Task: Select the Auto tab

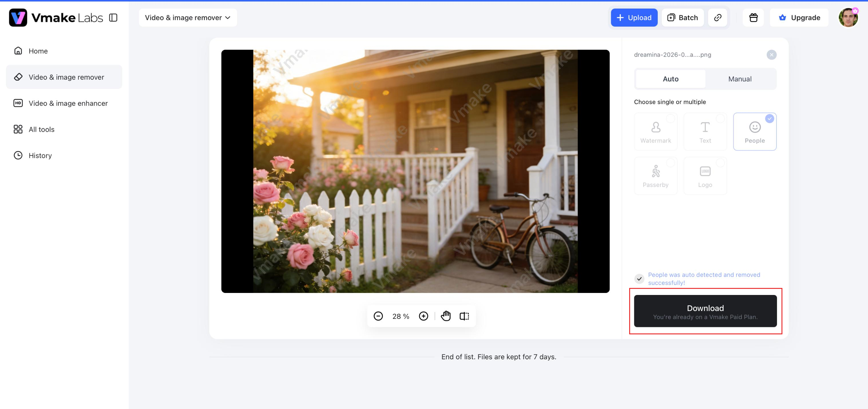Action: coord(671,79)
